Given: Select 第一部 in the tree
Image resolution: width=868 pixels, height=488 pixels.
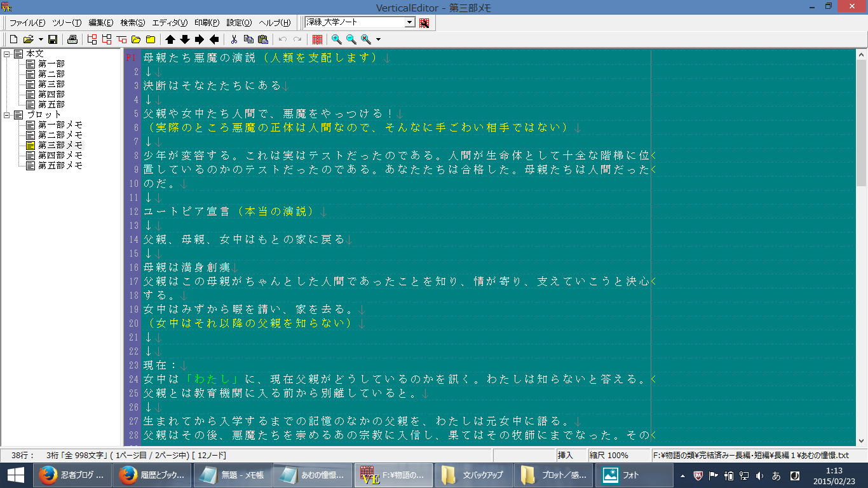Looking at the screenshot, I should coord(51,64).
